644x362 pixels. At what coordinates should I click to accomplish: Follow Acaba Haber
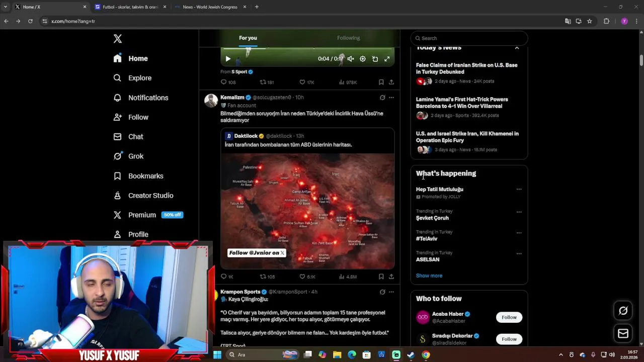509,317
